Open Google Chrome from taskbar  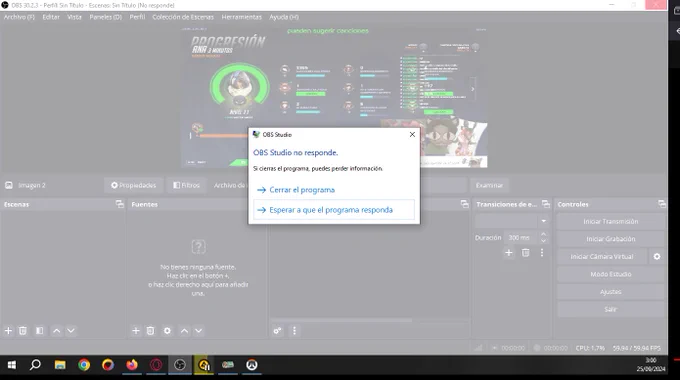pos(84,365)
